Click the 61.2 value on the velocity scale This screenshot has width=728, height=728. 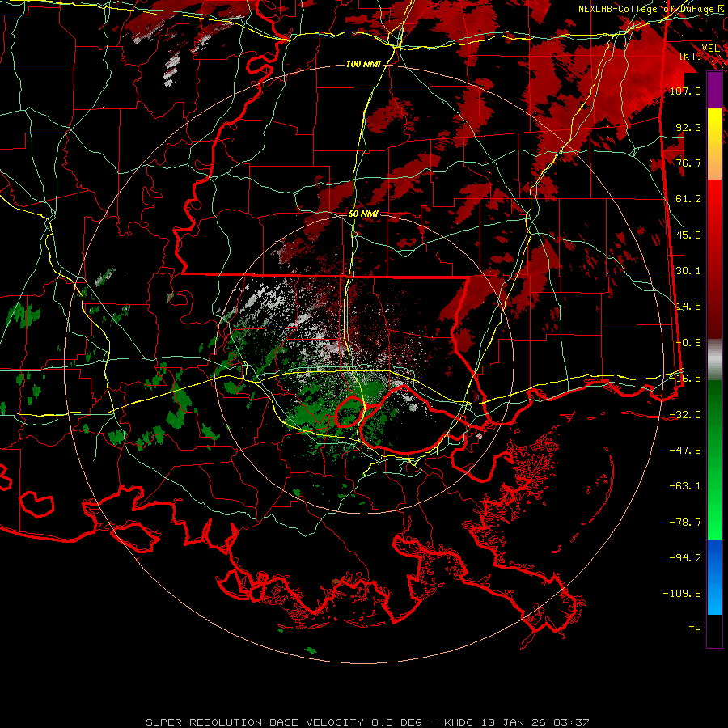(688, 199)
